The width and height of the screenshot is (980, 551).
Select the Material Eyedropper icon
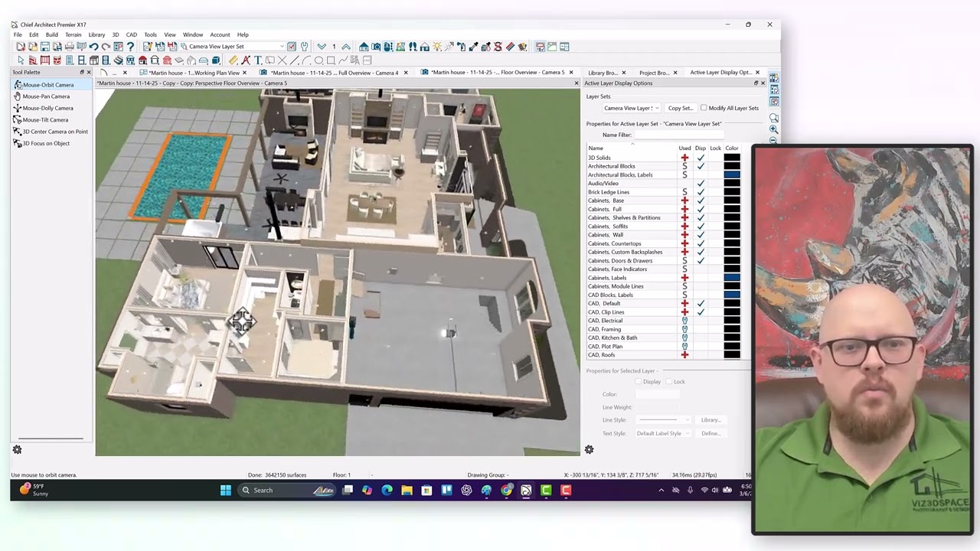click(x=473, y=47)
